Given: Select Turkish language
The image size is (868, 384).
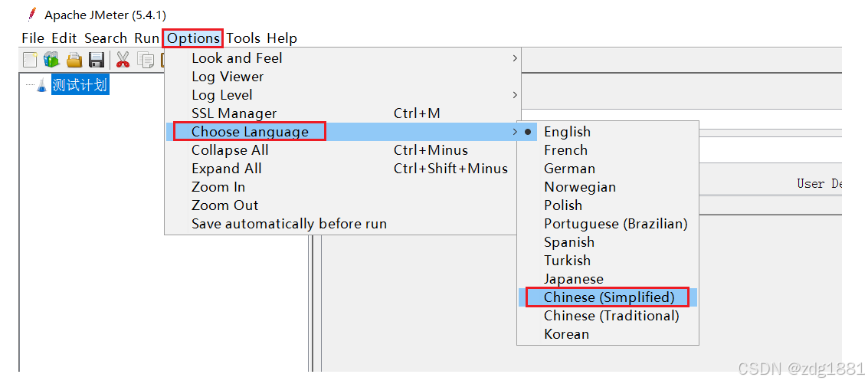Looking at the screenshot, I should coord(608,261).
